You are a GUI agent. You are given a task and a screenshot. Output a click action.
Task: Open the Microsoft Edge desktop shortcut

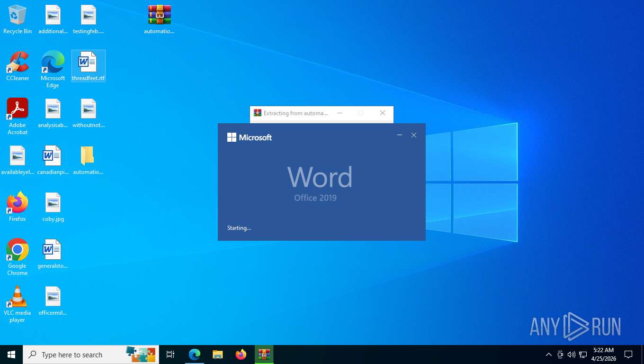tap(53, 70)
